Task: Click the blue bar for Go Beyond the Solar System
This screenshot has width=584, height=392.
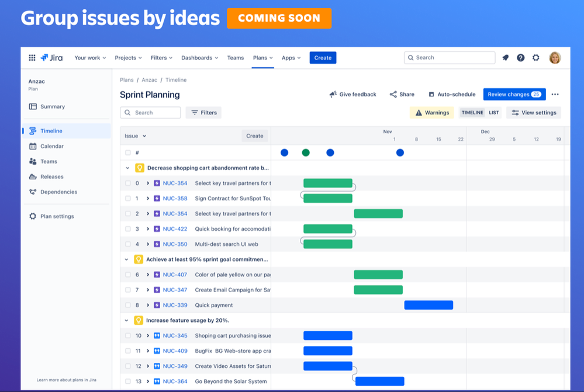Action: pos(380,381)
